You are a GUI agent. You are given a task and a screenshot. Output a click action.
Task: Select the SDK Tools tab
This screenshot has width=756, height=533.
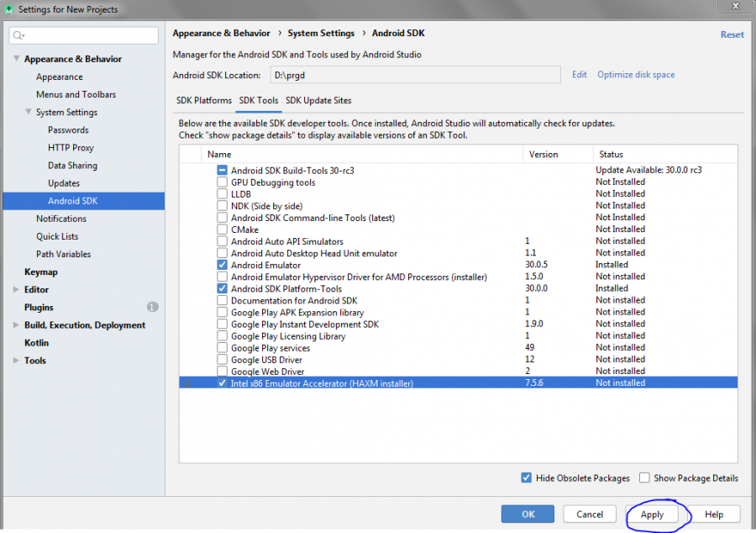(259, 100)
